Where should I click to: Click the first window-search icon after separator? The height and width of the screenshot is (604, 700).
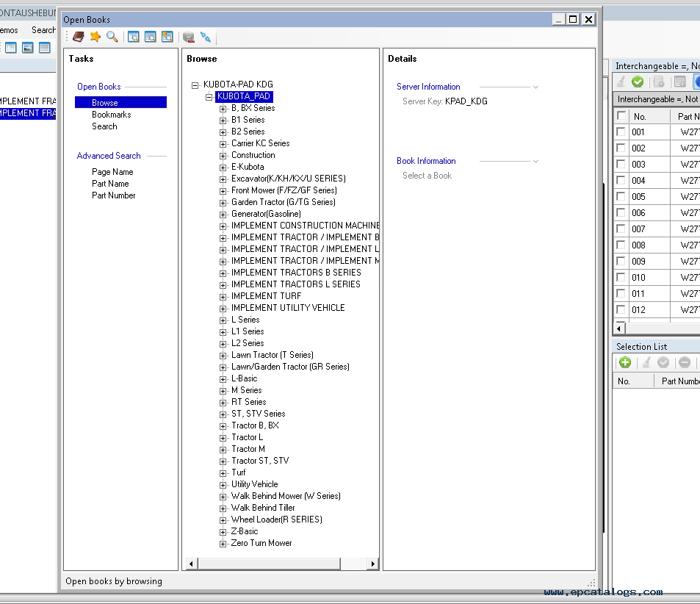click(134, 37)
